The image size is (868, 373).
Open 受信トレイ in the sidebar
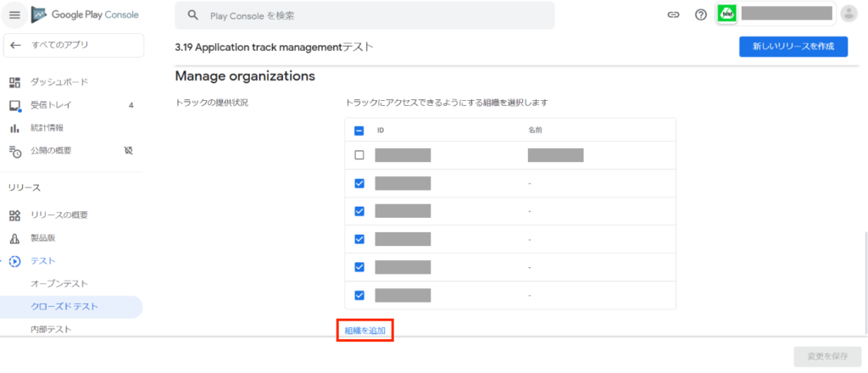coord(51,105)
